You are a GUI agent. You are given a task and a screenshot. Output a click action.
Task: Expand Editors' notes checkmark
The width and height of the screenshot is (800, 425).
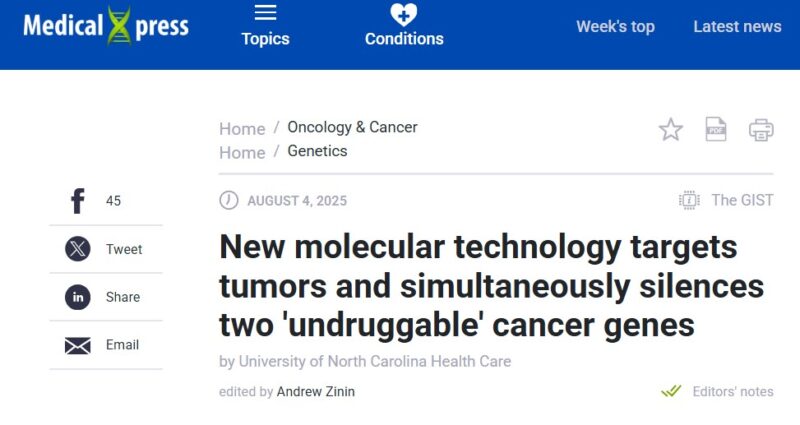pyautogui.click(x=671, y=391)
